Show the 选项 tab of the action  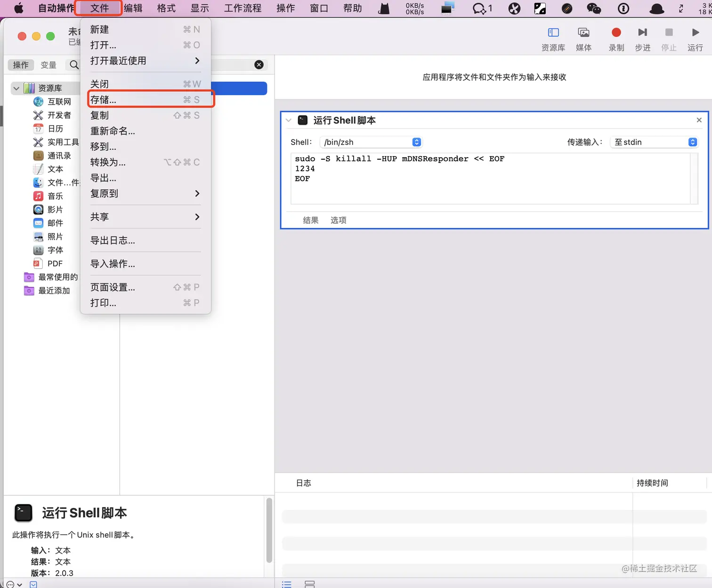[339, 220]
